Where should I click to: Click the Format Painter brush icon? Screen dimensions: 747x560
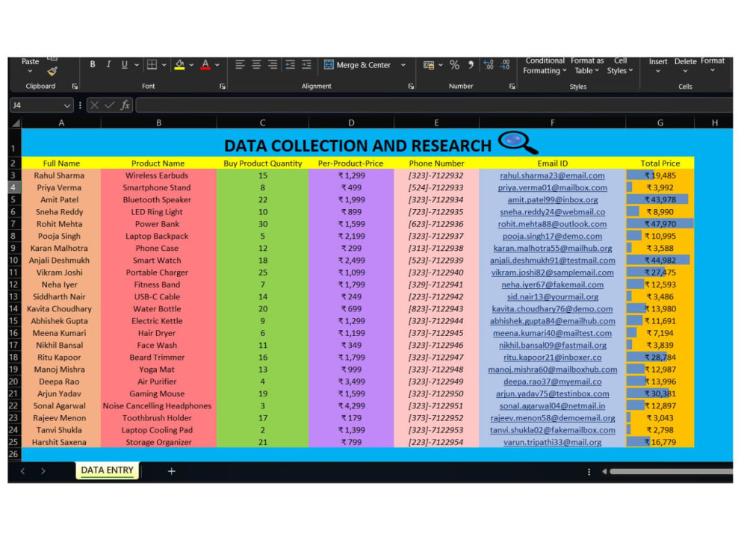(52, 72)
